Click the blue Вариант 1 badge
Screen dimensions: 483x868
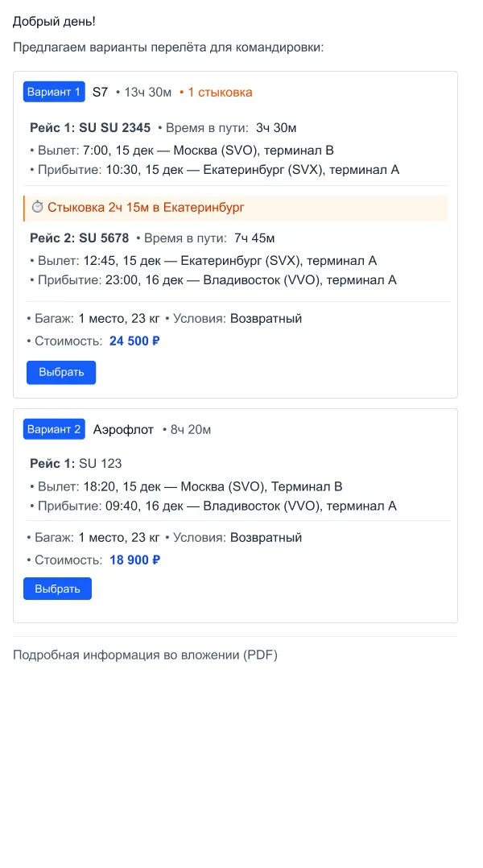pos(53,91)
